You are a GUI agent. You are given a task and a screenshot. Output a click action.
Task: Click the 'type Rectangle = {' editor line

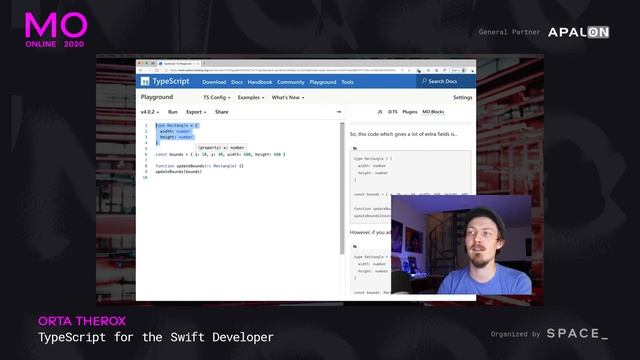point(177,125)
